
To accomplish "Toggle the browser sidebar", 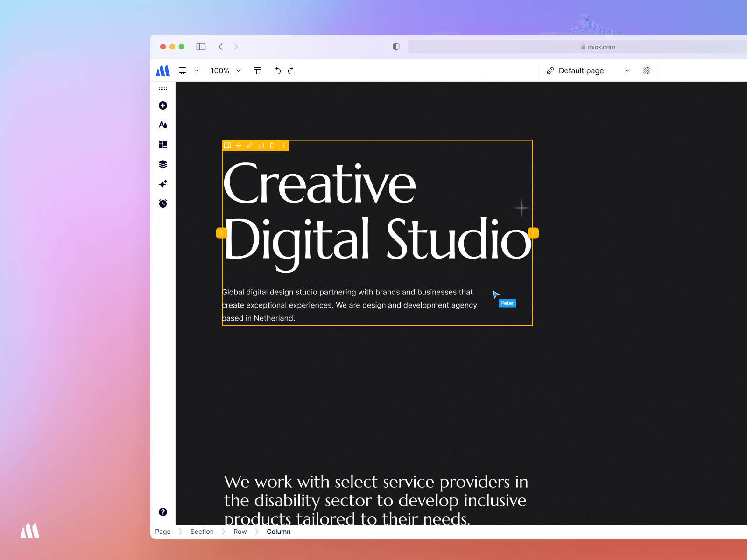I will point(201,47).
